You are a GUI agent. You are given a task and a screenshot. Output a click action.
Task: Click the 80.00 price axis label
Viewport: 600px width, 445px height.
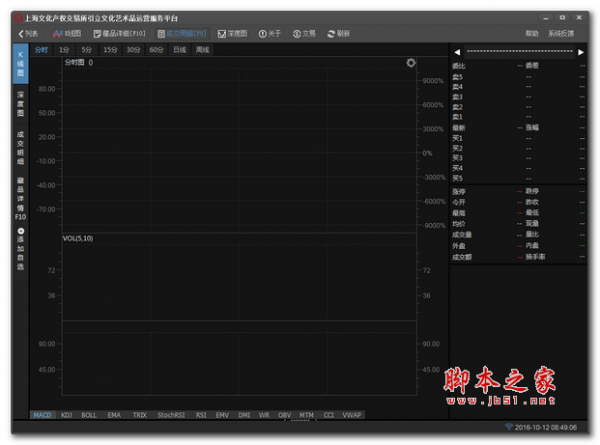pos(47,89)
